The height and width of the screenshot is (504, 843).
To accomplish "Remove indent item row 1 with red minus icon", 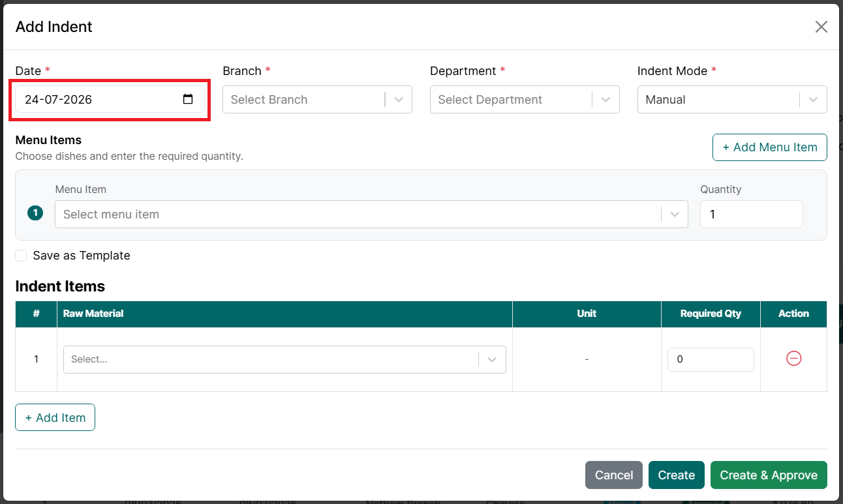I will click(x=793, y=359).
